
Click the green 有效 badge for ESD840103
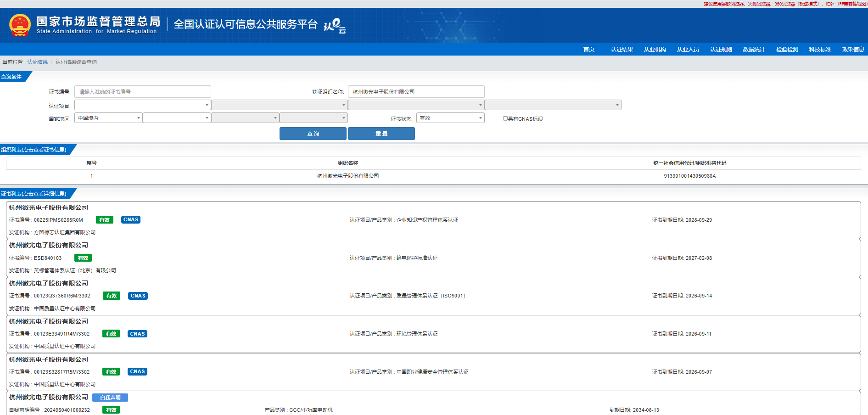[83, 258]
